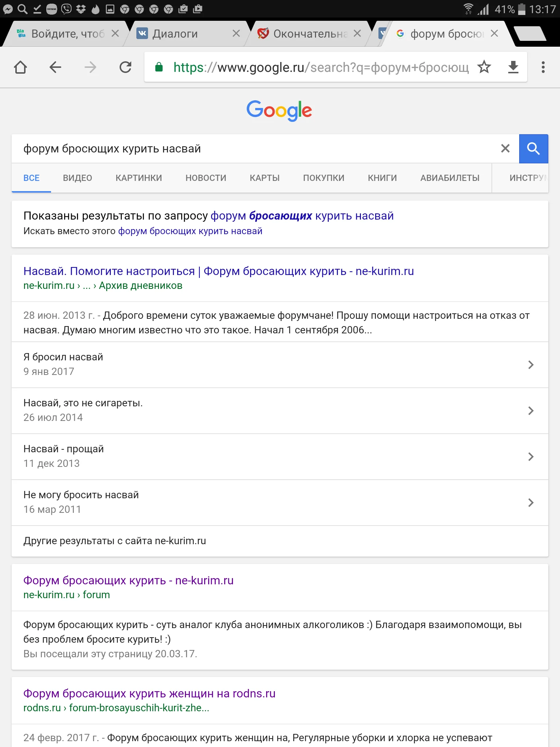Image resolution: width=560 pixels, height=747 pixels.
Task: Start search with the magnifier button
Action: pyautogui.click(x=533, y=148)
